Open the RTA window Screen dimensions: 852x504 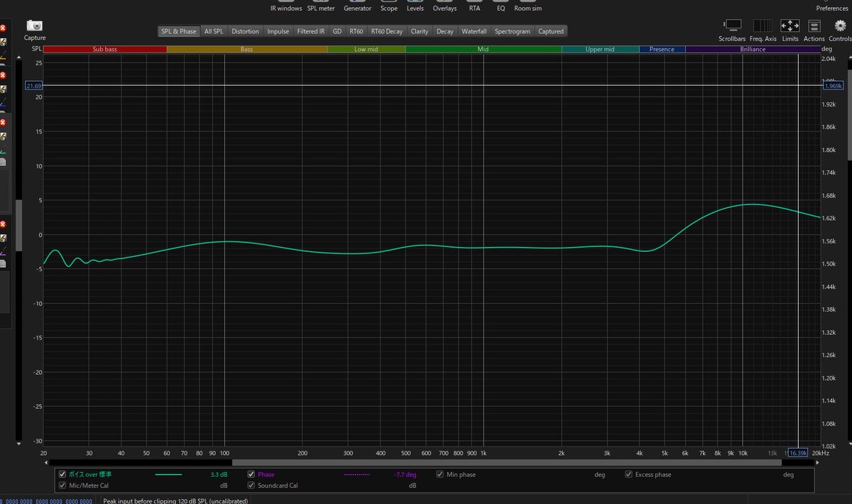(474, 6)
